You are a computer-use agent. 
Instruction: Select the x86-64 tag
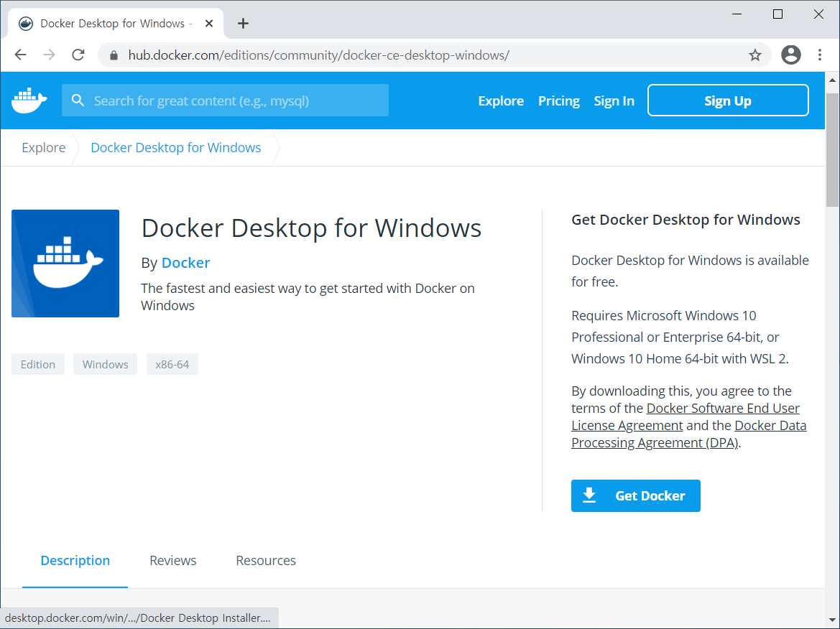pyautogui.click(x=172, y=364)
